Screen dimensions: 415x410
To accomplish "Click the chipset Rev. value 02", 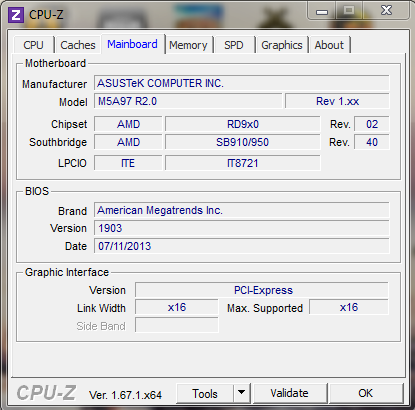I will tap(372, 124).
